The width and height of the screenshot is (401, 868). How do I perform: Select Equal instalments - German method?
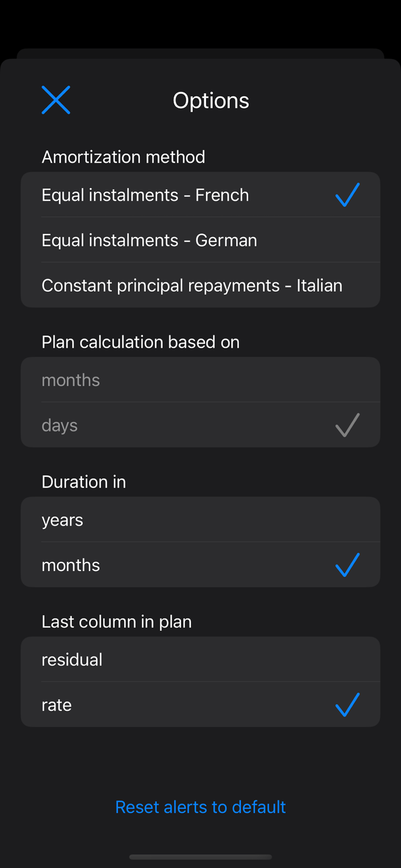click(x=149, y=240)
